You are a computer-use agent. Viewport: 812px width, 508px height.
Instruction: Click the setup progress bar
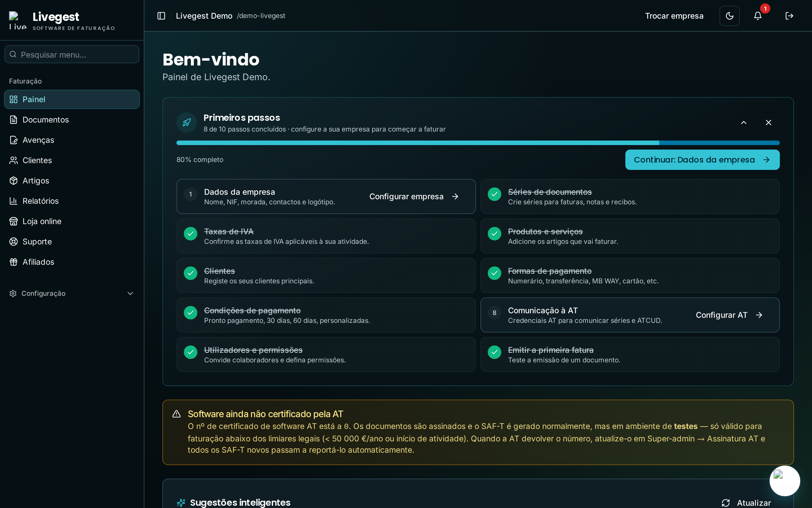478,143
